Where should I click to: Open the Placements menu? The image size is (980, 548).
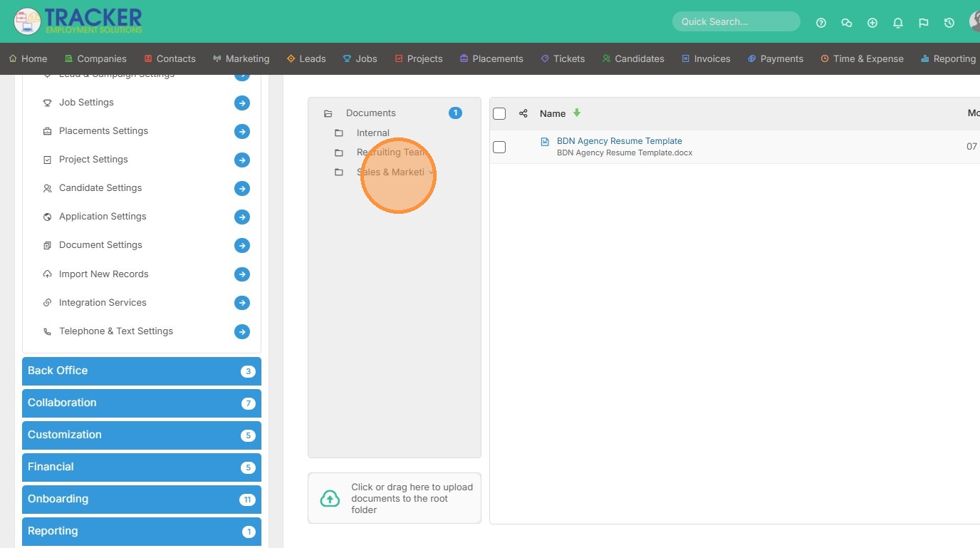[x=491, y=59]
